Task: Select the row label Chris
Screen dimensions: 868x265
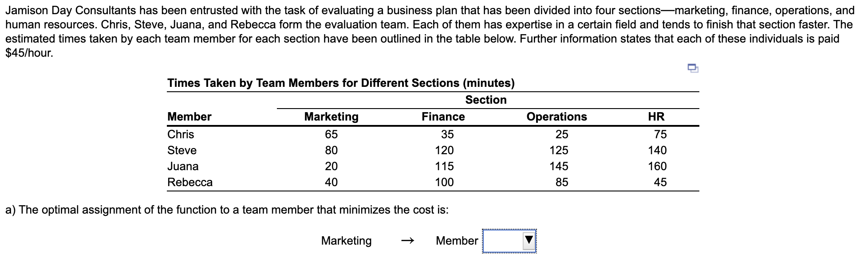Action: point(181,134)
